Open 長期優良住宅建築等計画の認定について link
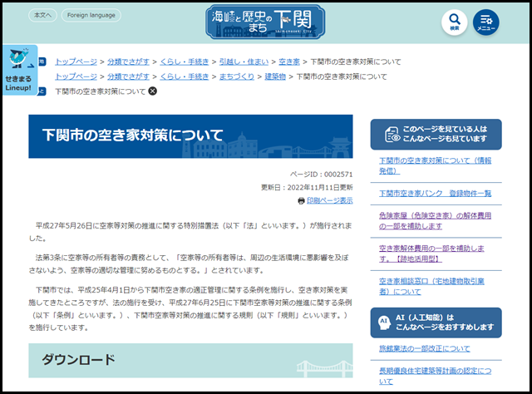The height and width of the screenshot is (394, 532). pyautogui.click(x=435, y=376)
